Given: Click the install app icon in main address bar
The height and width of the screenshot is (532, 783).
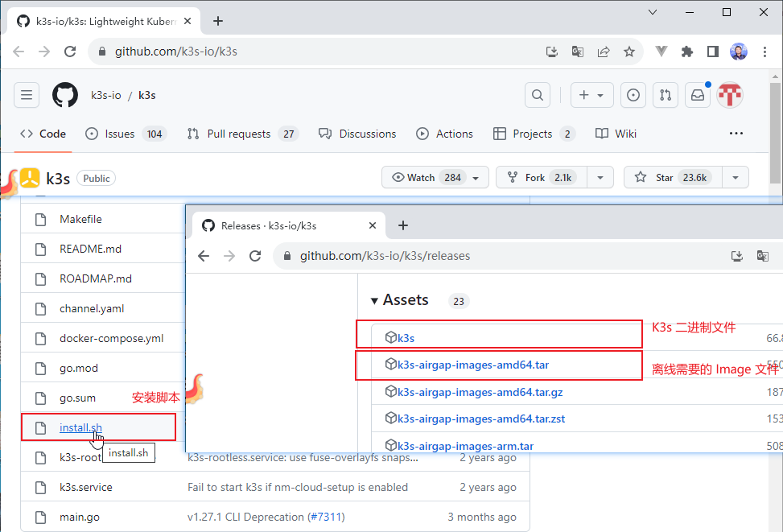Looking at the screenshot, I should pyautogui.click(x=552, y=52).
